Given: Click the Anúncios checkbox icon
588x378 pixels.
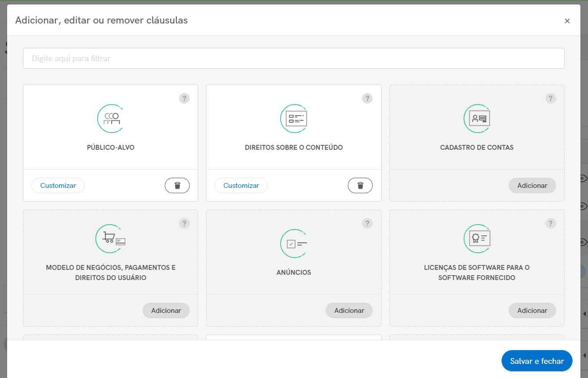Looking at the screenshot, I should pos(294,243).
